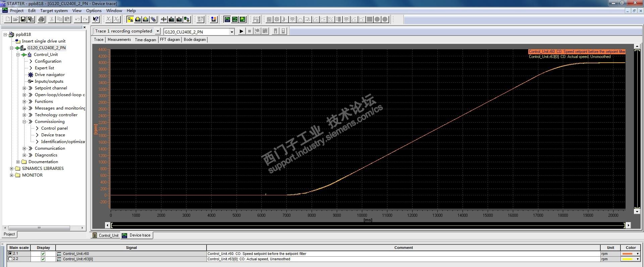
Task: Open the color dropdown for signal r60
Action: tap(638, 254)
